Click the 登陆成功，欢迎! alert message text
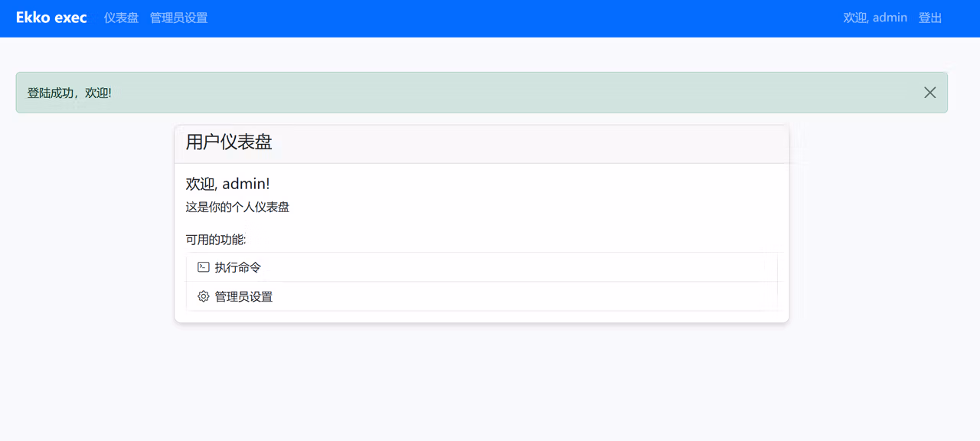 pos(70,93)
